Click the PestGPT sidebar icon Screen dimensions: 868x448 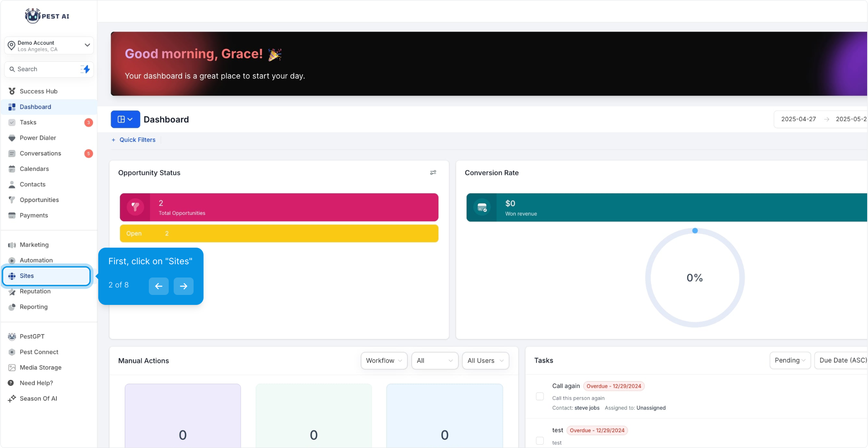pyautogui.click(x=12, y=336)
